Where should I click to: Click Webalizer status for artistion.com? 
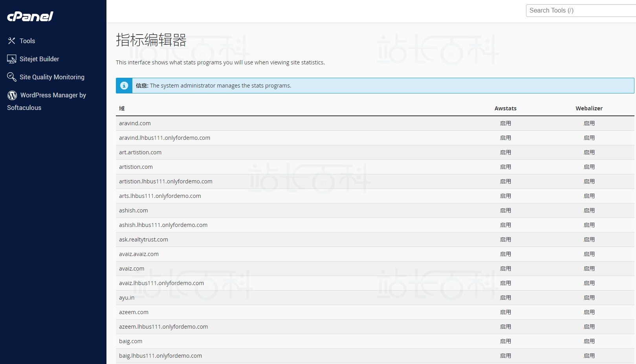coord(589,167)
